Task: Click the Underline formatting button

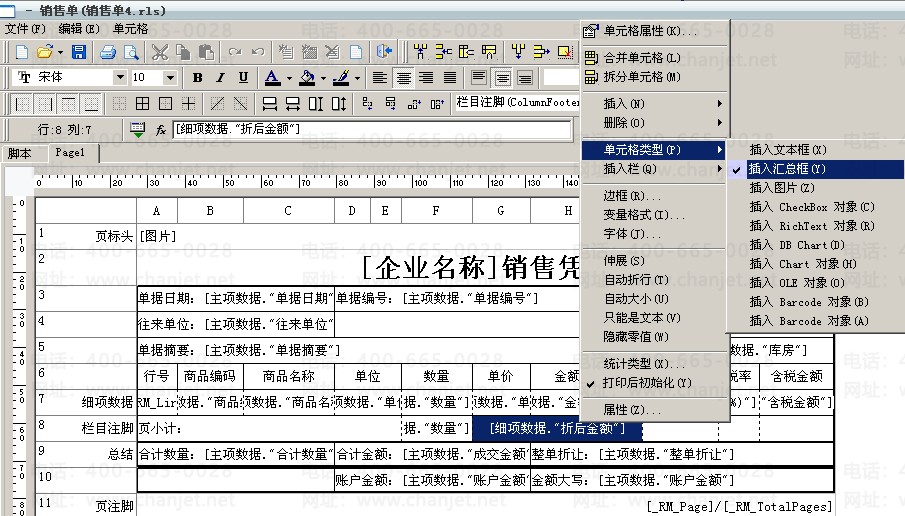Action: pos(243,77)
